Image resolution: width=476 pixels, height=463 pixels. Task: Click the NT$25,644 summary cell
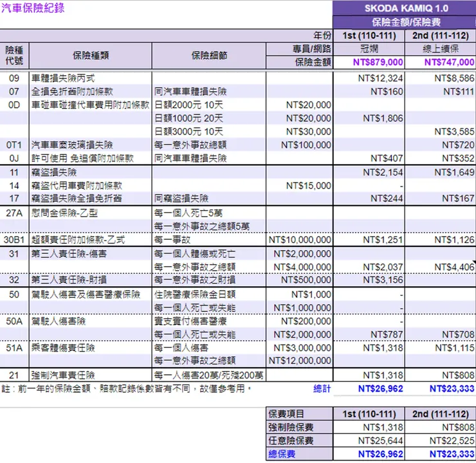(x=369, y=440)
